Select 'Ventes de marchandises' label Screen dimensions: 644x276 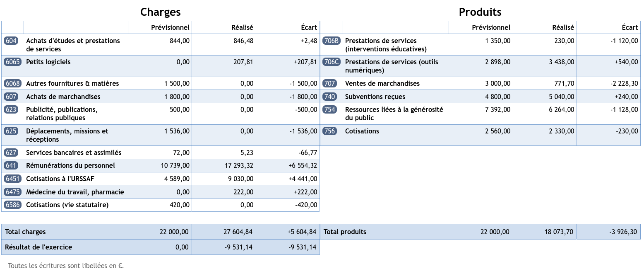pyautogui.click(x=382, y=83)
